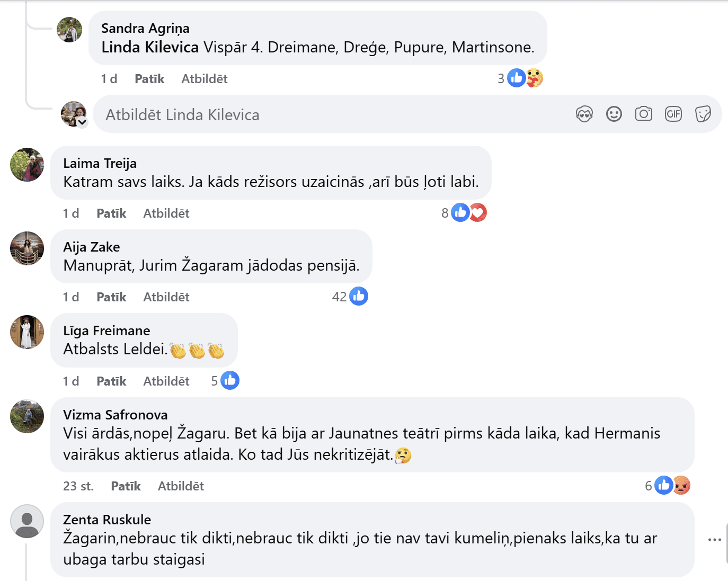728x581 pixels.
Task: Insert a GIF in reply
Action: coord(673,114)
